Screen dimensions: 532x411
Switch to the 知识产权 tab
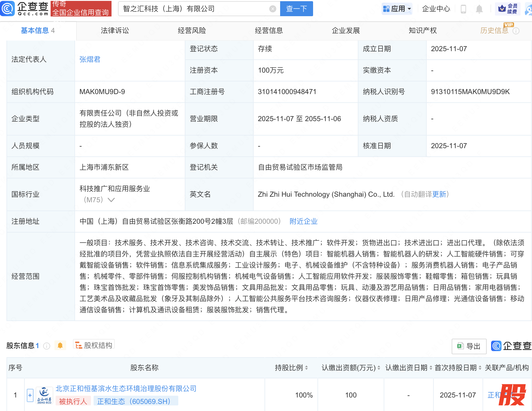tap(423, 31)
